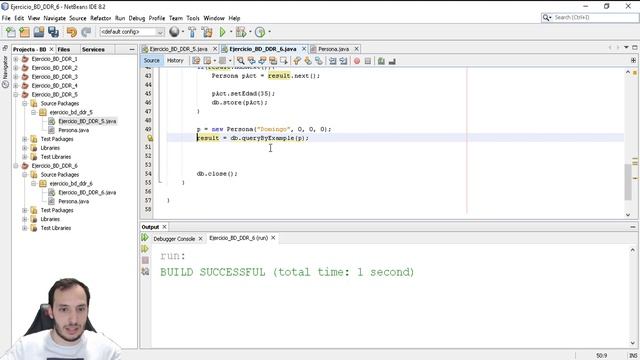Start macro recording with the red circle icon
Screen dimensions: 640x360
(357, 61)
